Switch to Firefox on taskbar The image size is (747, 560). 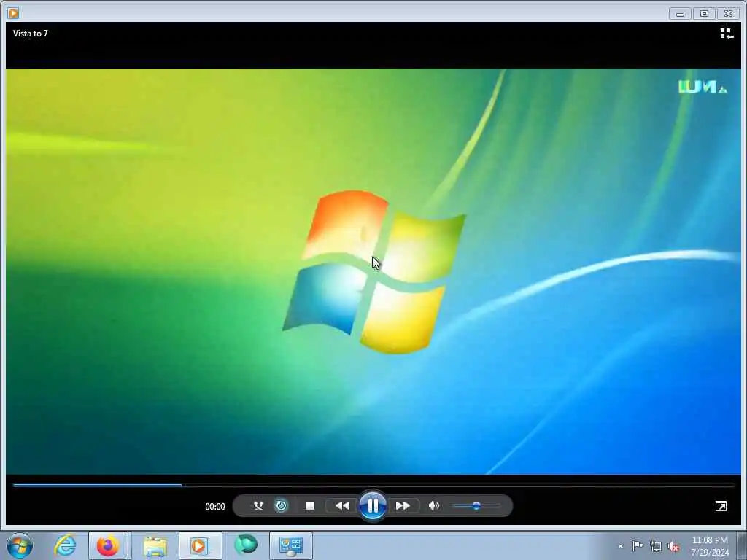[x=108, y=545]
